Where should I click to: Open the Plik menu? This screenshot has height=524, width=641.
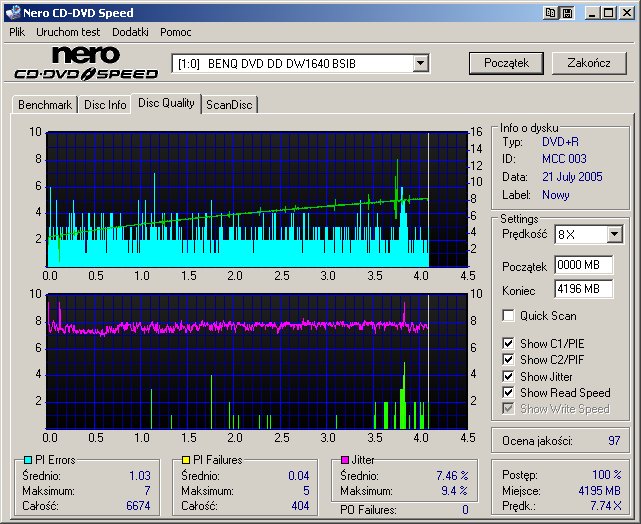(17, 32)
